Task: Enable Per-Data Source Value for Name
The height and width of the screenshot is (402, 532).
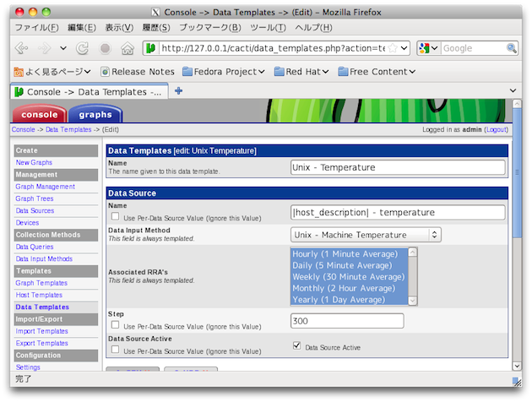Action: click(x=115, y=216)
